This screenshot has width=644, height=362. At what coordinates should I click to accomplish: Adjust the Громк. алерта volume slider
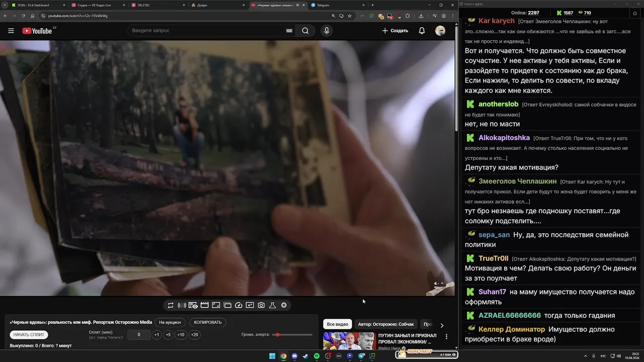[292, 335]
